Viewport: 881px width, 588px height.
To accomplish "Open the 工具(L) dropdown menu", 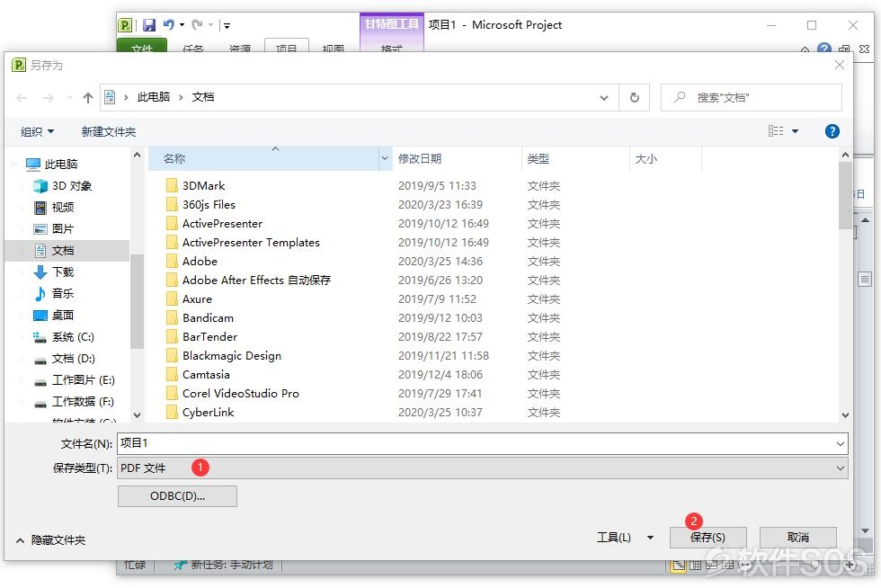I will click(625, 538).
